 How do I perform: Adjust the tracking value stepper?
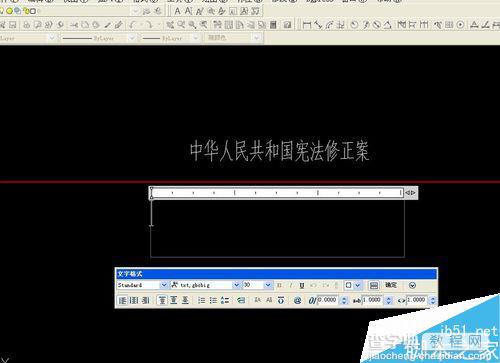point(388,300)
